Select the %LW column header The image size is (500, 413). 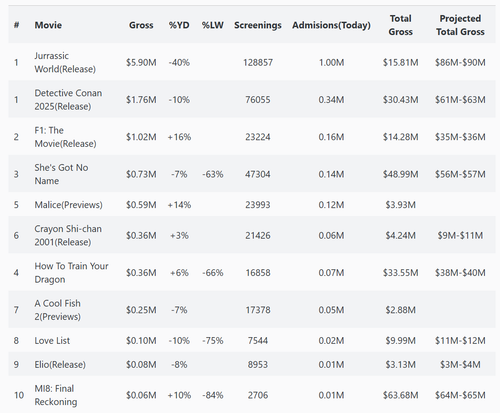(x=213, y=25)
